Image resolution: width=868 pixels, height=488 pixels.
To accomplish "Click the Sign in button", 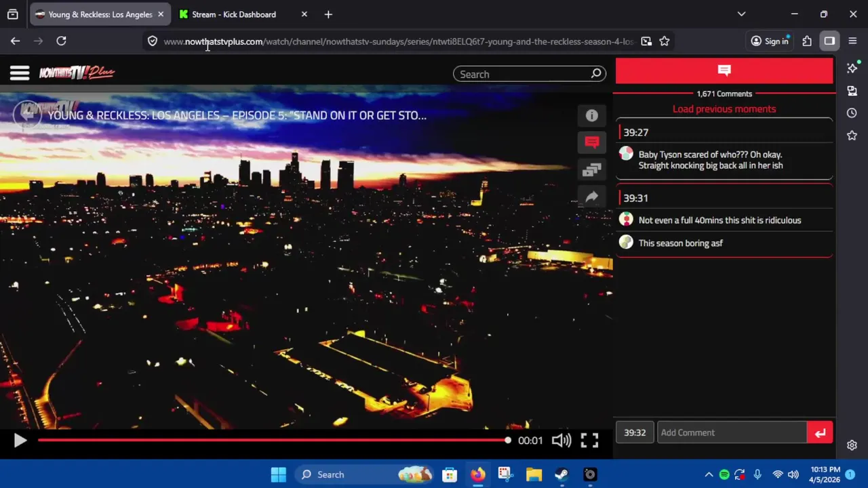I will (770, 41).
